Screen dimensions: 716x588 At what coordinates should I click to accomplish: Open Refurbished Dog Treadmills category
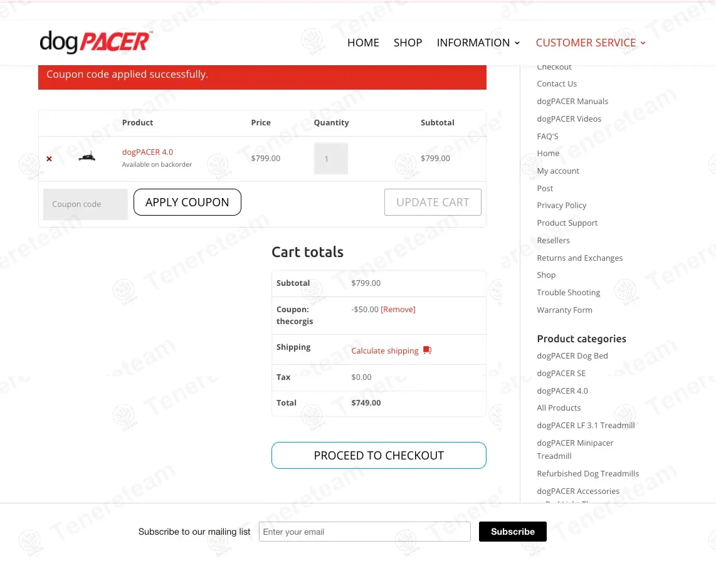587,473
